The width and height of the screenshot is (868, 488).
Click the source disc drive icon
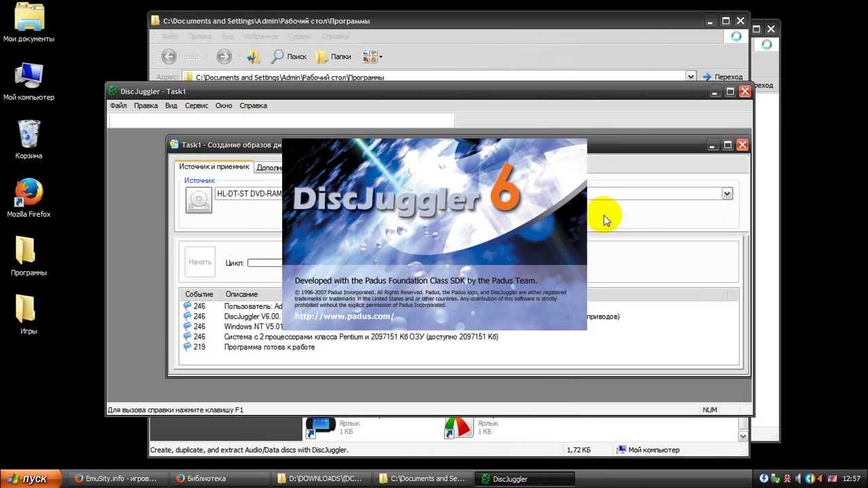point(199,200)
